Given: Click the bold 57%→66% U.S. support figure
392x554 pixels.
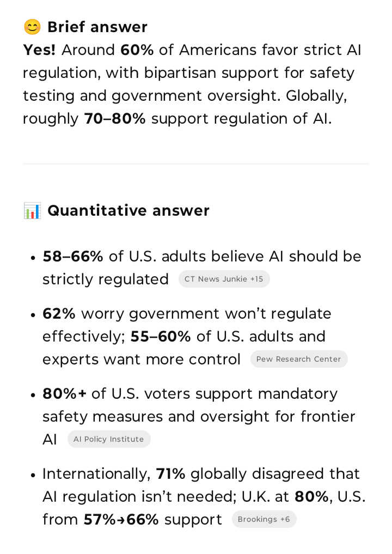Looking at the screenshot, I should pos(121,520).
